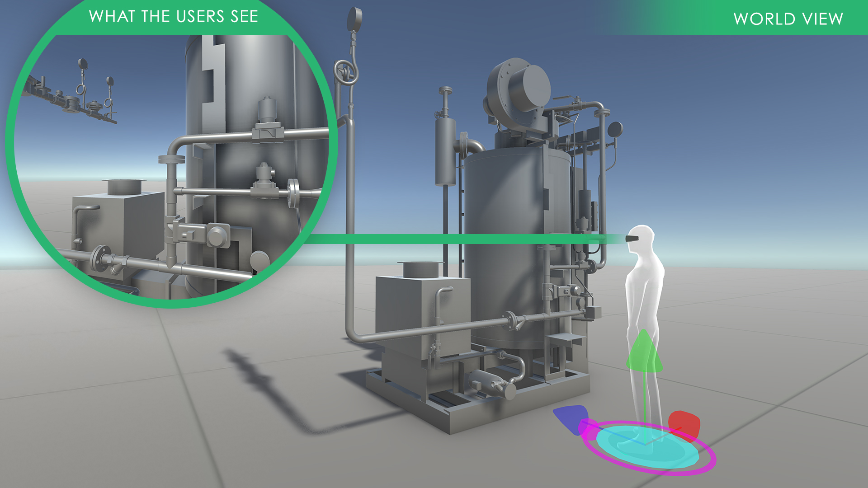
Task: Click the green Y-axis arrow gizmo handle
Action: coord(644,352)
